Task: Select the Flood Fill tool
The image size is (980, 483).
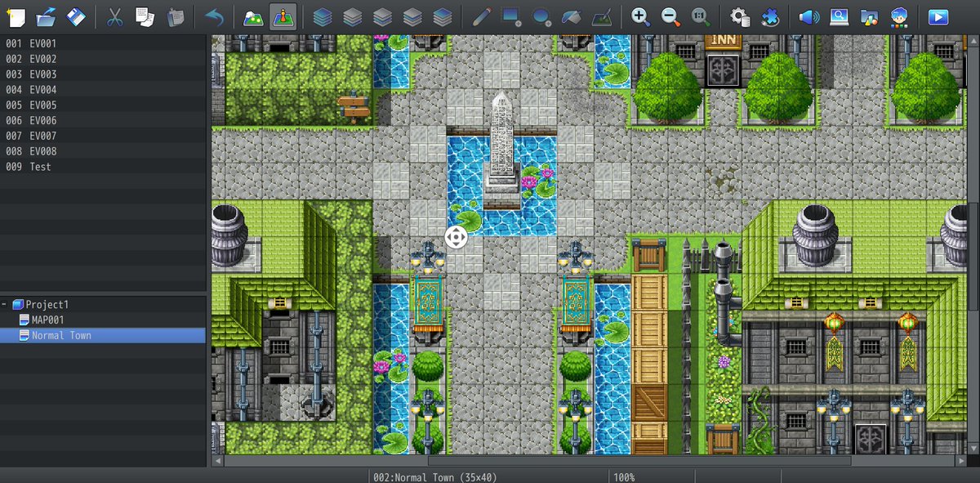Action: pyautogui.click(x=571, y=15)
